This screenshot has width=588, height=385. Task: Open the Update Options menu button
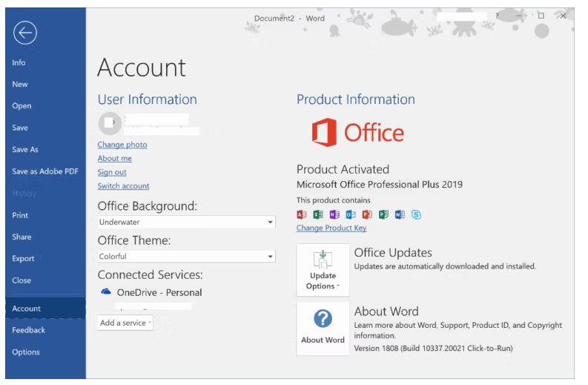click(323, 270)
